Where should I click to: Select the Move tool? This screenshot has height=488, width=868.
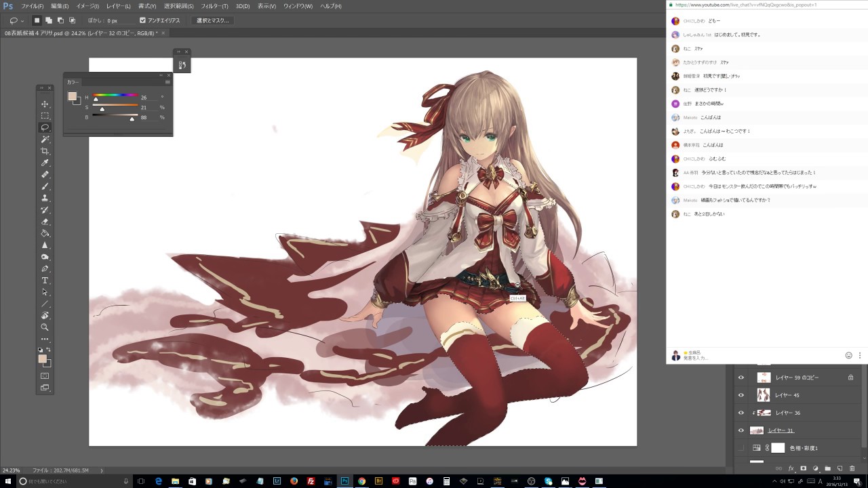pos(45,104)
